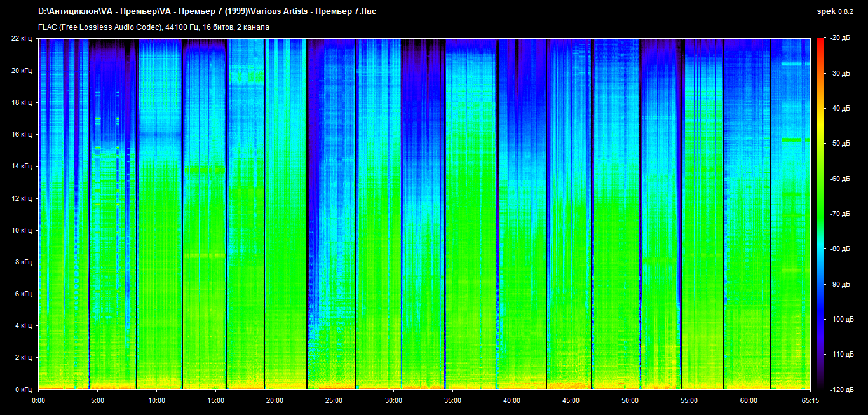Click the 4 кГц frequency axis label
The image size is (868, 415).
pos(24,325)
